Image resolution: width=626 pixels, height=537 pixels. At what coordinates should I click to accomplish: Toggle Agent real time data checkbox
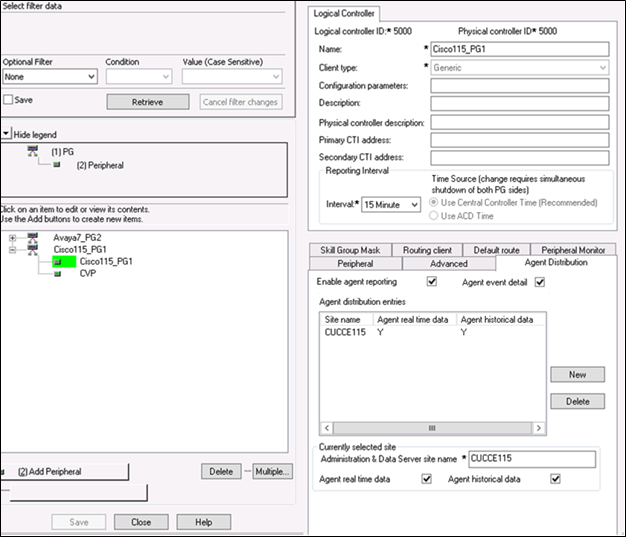click(426, 479)
